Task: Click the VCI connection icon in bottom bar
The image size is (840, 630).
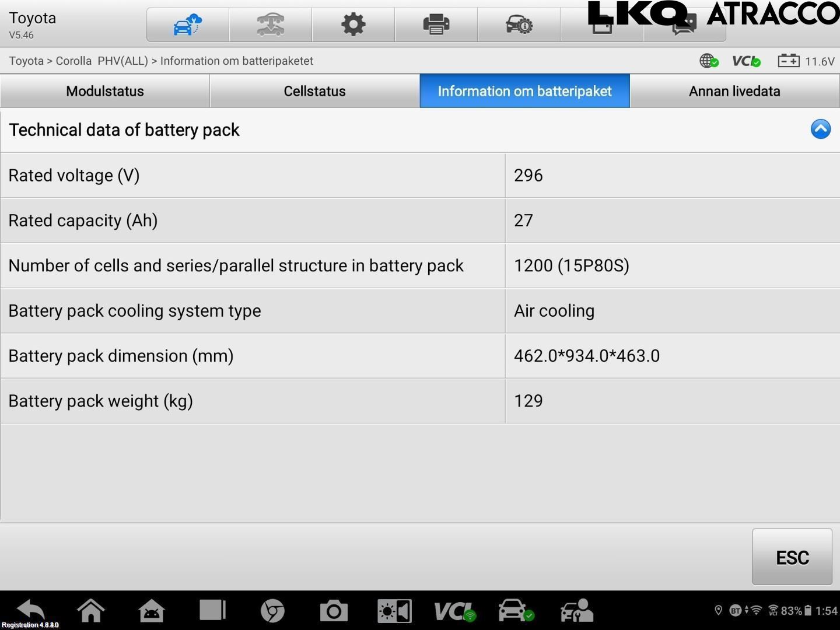Action: pos(455,611)
